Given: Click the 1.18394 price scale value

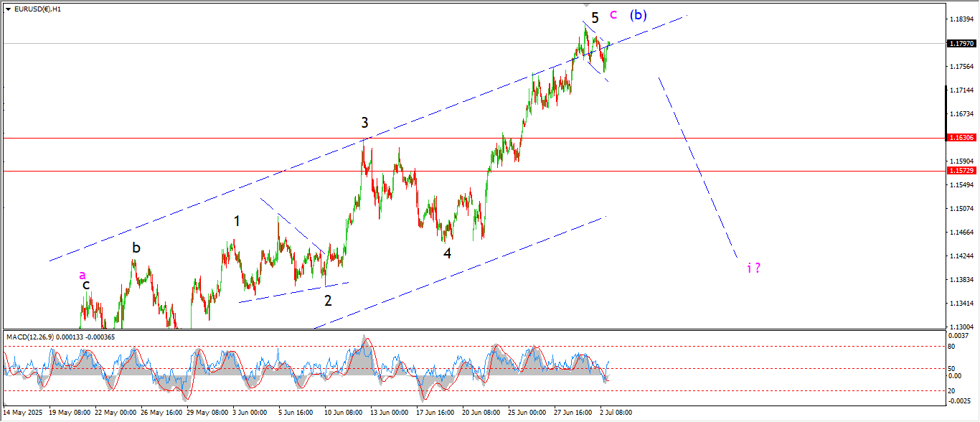Looking at the screenshot, I should [x=961, y=19].
